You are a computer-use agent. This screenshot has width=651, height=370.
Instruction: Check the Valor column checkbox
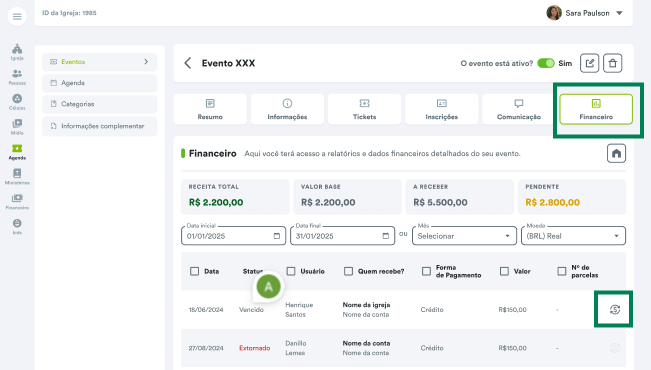click(x=504, y=271)
